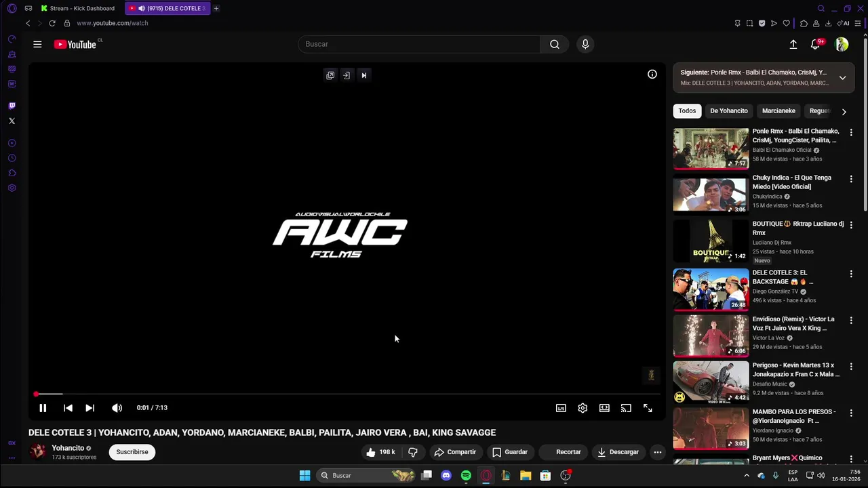Cast the video to a device

click(626, 408)
